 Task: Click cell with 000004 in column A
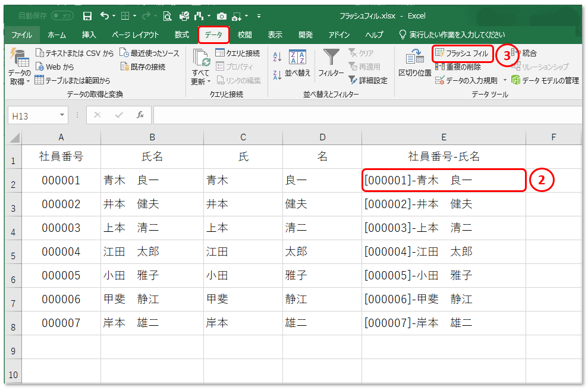[61, 251]
